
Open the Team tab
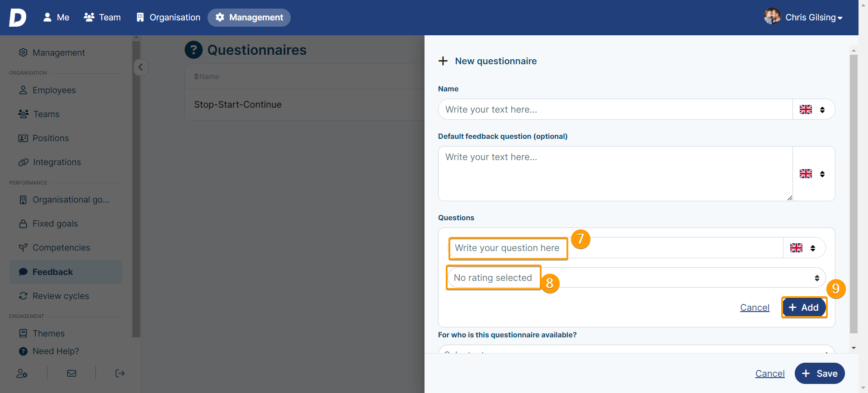click(102, 18)
